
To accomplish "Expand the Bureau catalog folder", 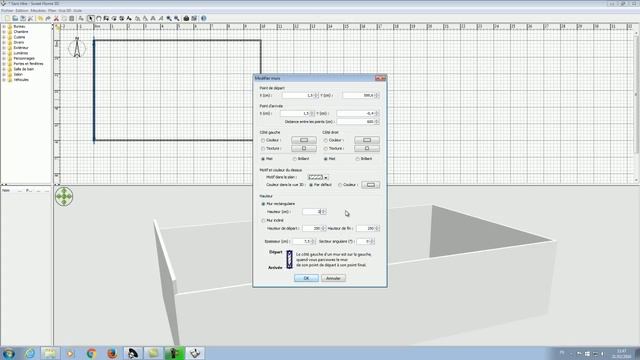I will click(x=4, y=27).
